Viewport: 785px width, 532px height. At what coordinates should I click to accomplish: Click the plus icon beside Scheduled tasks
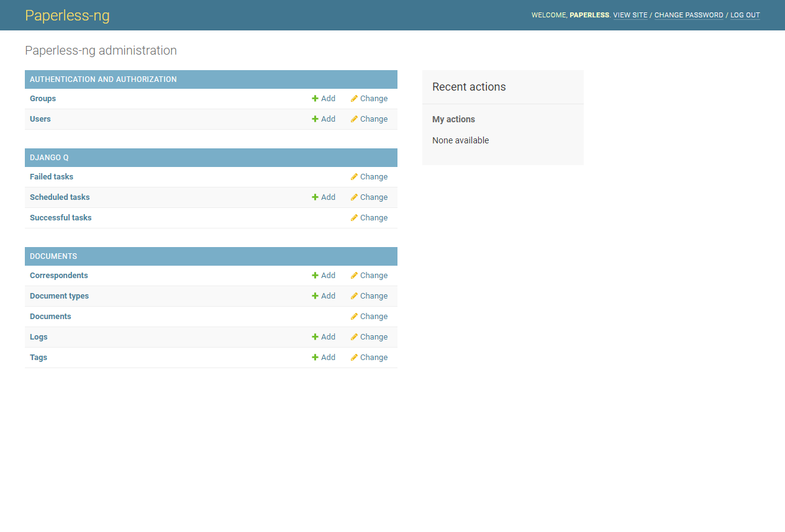pyautogui.click(x=315, y=197)
